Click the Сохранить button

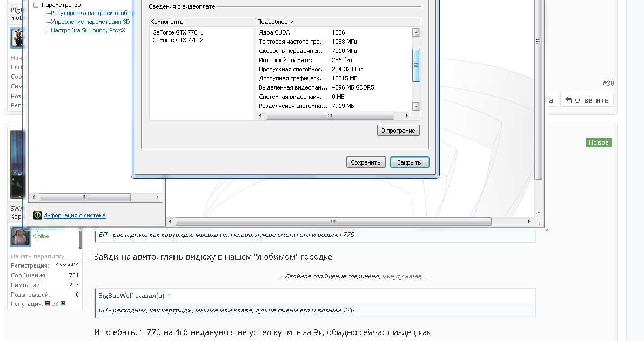point(366,162)
